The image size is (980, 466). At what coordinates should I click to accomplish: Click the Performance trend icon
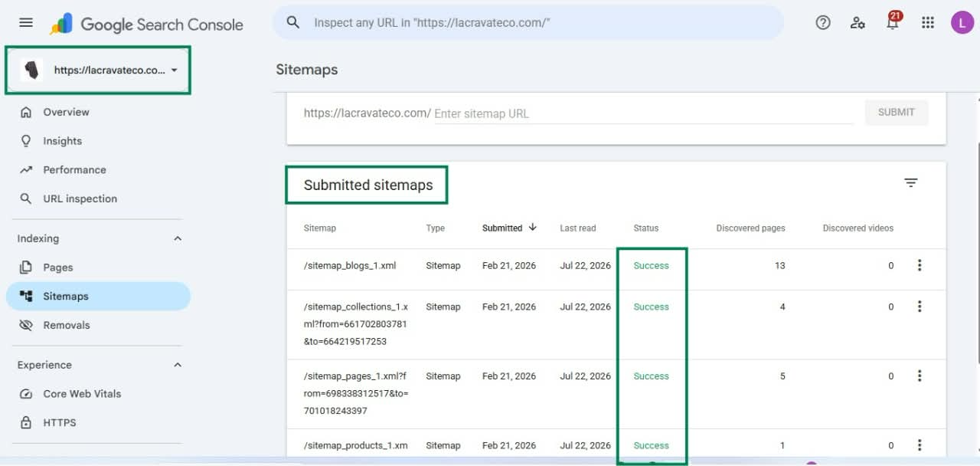[x=26, y=169]
